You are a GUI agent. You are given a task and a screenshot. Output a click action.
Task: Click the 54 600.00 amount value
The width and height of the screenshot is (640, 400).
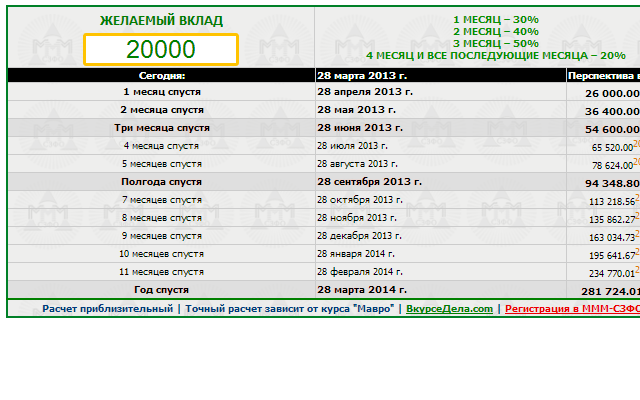[612, 129]
